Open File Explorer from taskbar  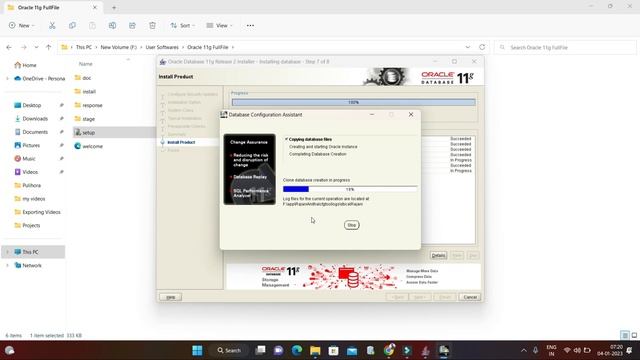pos(315,350)
